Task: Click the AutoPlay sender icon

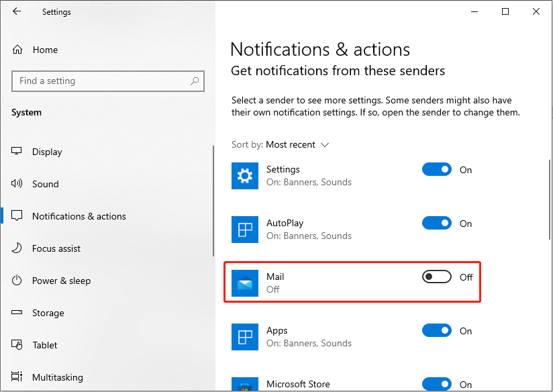Action: tap(245, 230)
